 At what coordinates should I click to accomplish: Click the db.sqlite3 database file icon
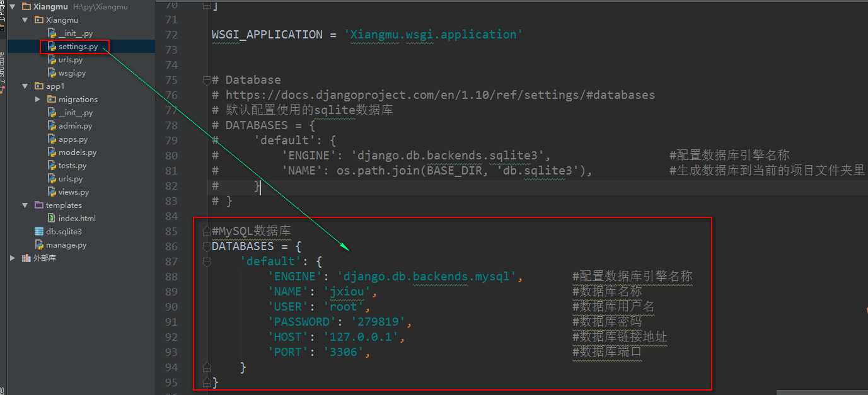pos(39,232)
